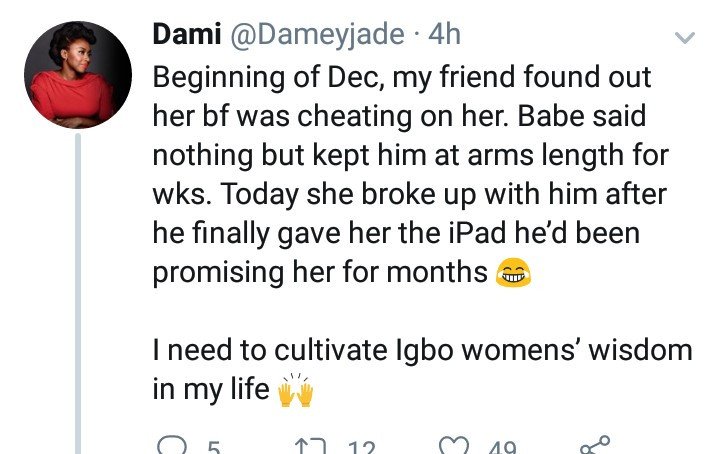Click the @Dameyjade handle
The width and height of the screenshot is (720, 454).
317,36
